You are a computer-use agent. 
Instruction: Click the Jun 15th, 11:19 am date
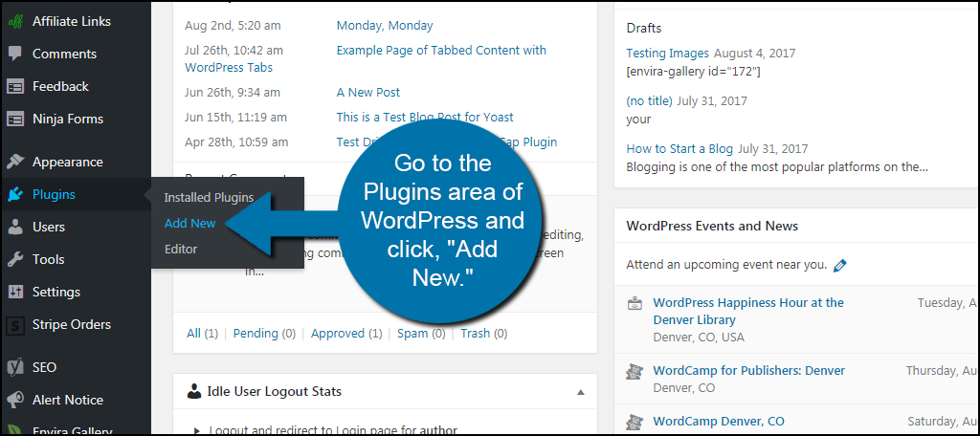[236, 117]
